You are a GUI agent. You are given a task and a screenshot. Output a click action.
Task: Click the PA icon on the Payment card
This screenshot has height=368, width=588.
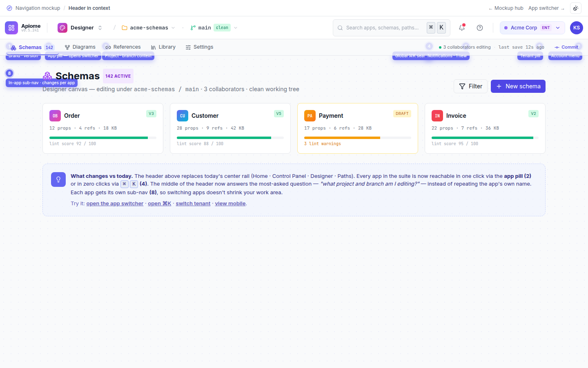310,116
